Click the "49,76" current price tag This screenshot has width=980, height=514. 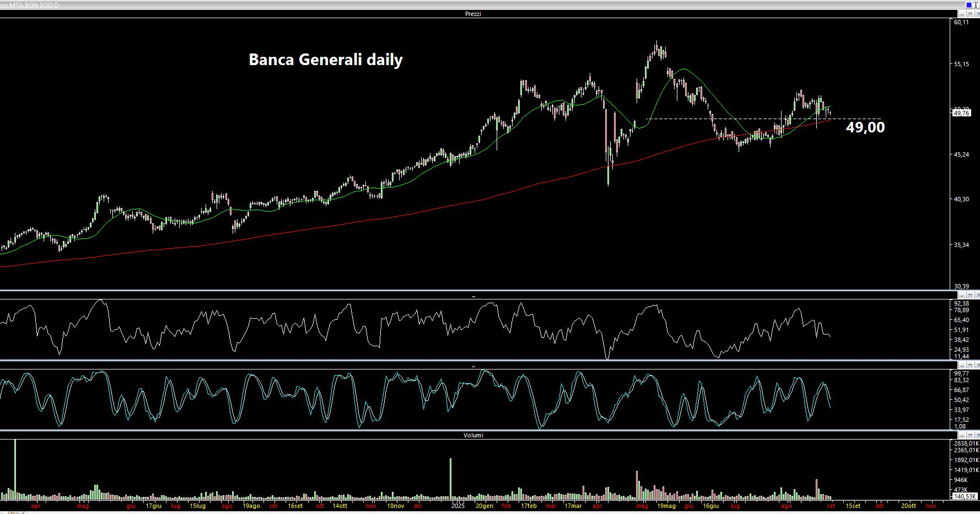[961, 113]
